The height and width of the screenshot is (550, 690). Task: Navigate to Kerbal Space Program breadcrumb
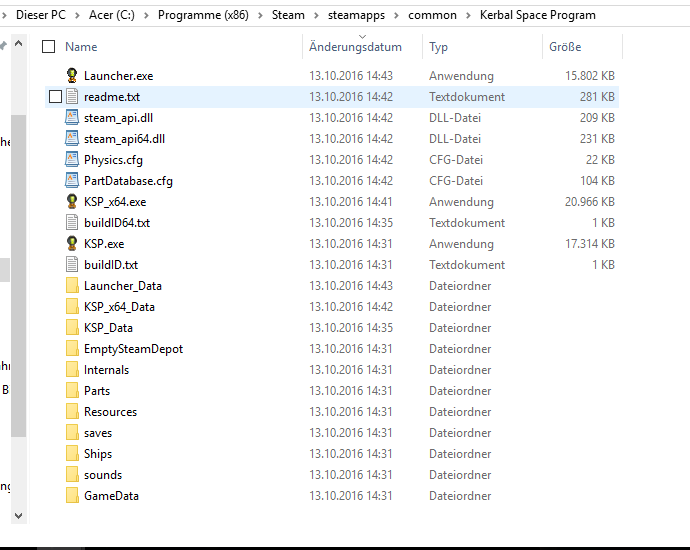point(537,15)
